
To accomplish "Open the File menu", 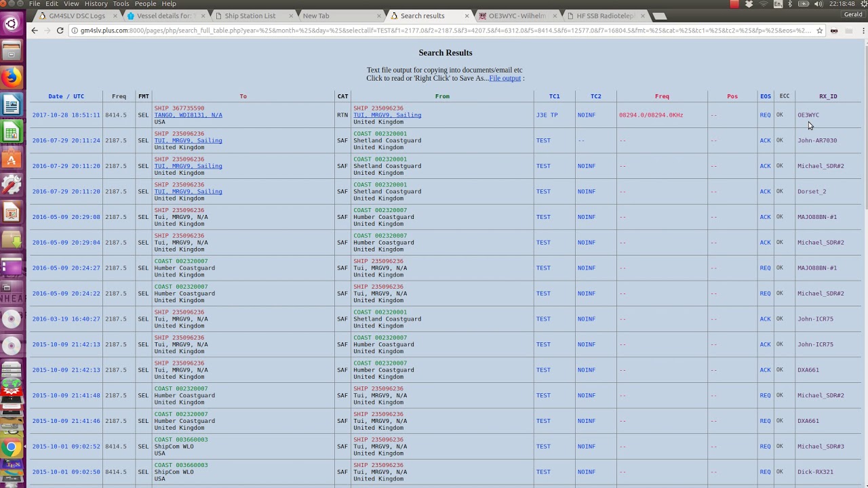I will 35,4.
